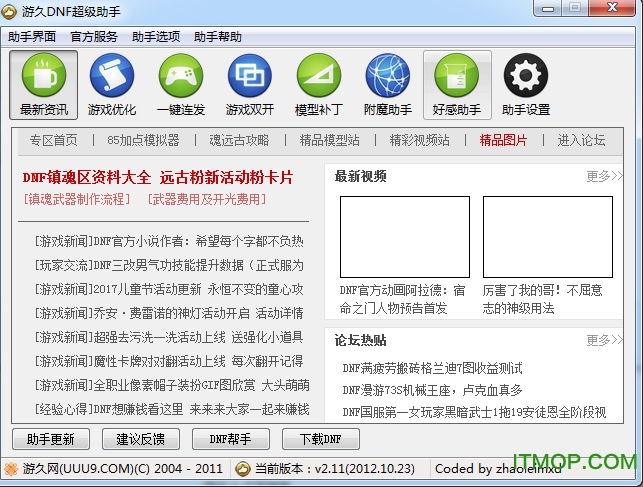Open the 附魔助手 globe icon
The height and width of the screenshot is (487, 643).
(x=388, y=85)
